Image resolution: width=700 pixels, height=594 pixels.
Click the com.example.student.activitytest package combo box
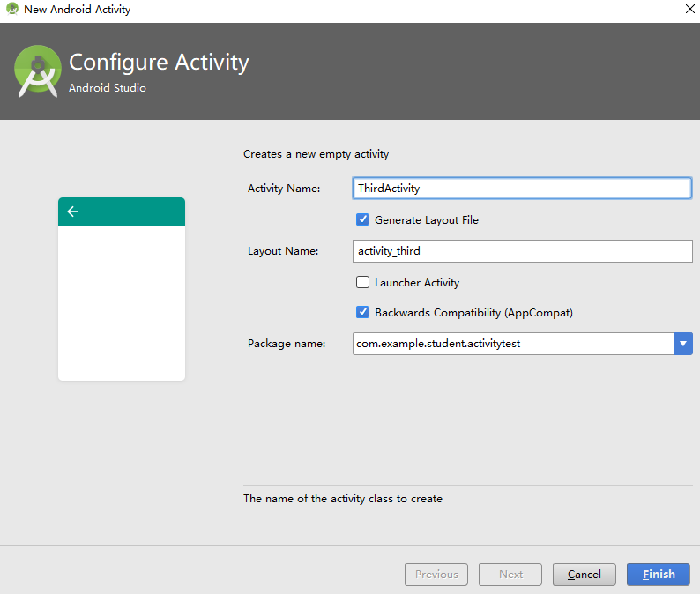(513, 344)
